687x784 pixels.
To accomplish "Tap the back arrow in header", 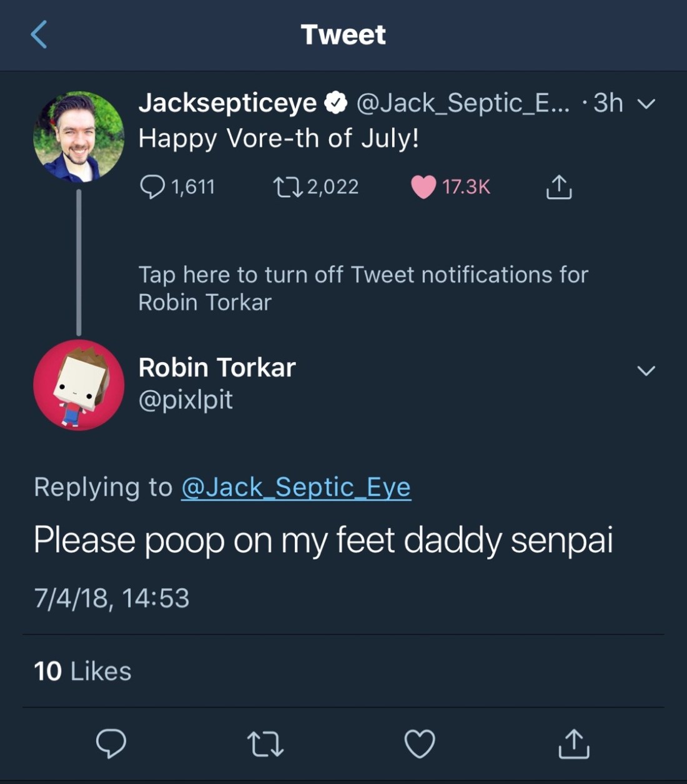I will coord(39,34).
